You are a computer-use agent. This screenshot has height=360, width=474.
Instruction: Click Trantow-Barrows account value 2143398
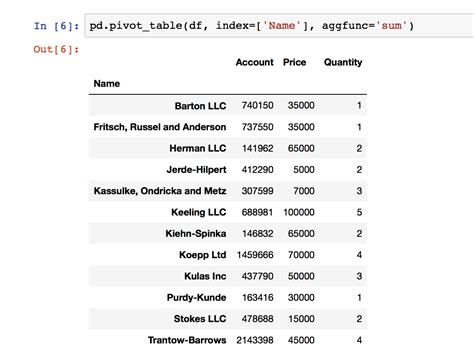click(x=255, y=340)
